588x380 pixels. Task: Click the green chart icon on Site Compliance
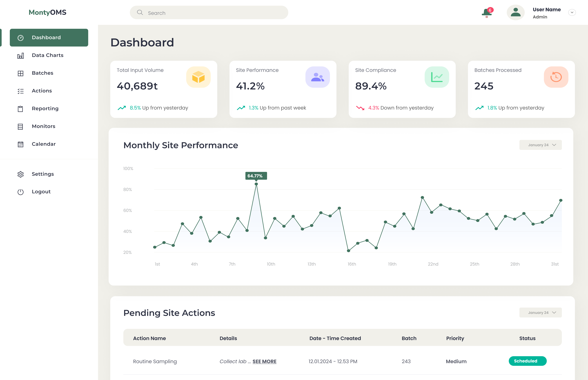coord(437,77)
